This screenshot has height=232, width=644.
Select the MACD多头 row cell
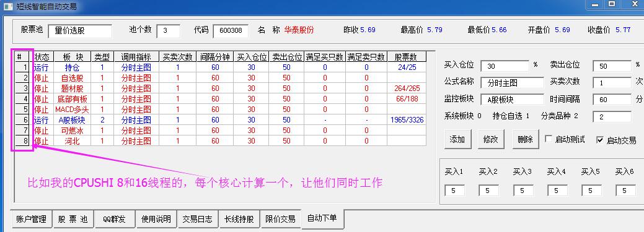pos(72,110)
